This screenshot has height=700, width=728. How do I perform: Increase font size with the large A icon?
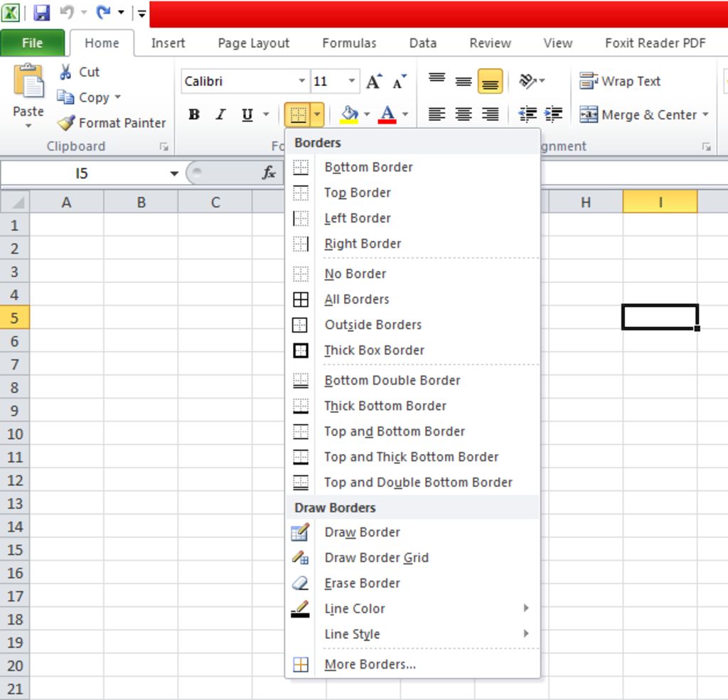click(374, 81)
